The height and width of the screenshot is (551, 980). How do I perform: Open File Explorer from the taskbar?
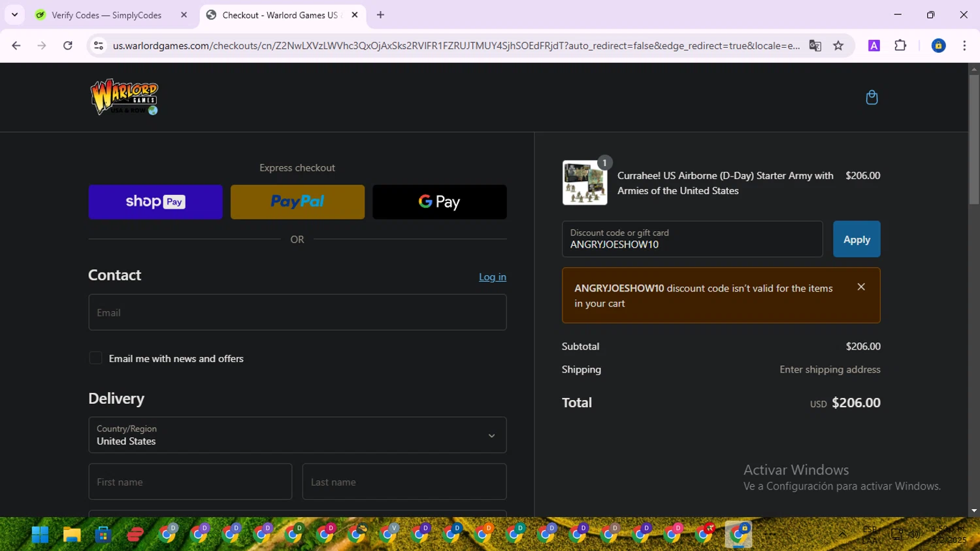71,535
